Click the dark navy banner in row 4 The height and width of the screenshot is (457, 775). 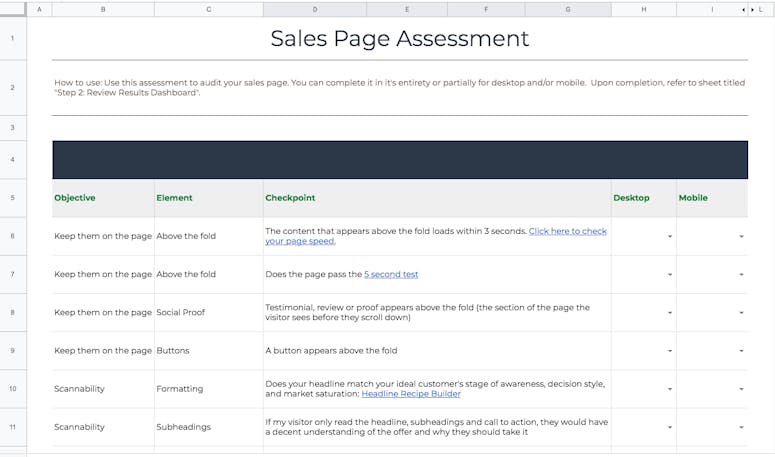pyautogui.click(x=400, y=160)
